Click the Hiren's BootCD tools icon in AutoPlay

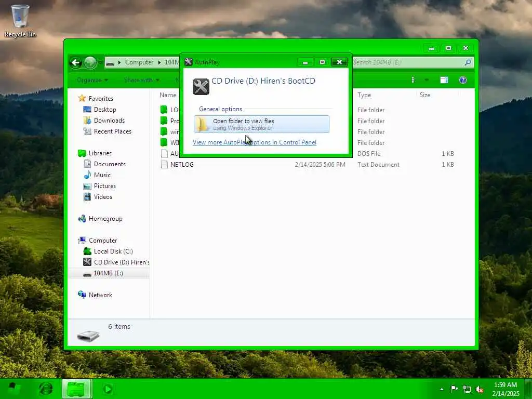(x=201, y=87)
